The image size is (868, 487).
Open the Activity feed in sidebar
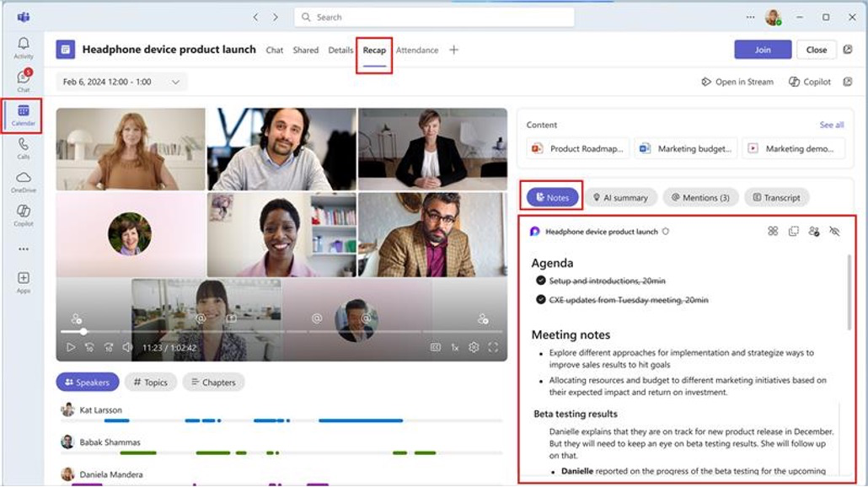point(24,46)
